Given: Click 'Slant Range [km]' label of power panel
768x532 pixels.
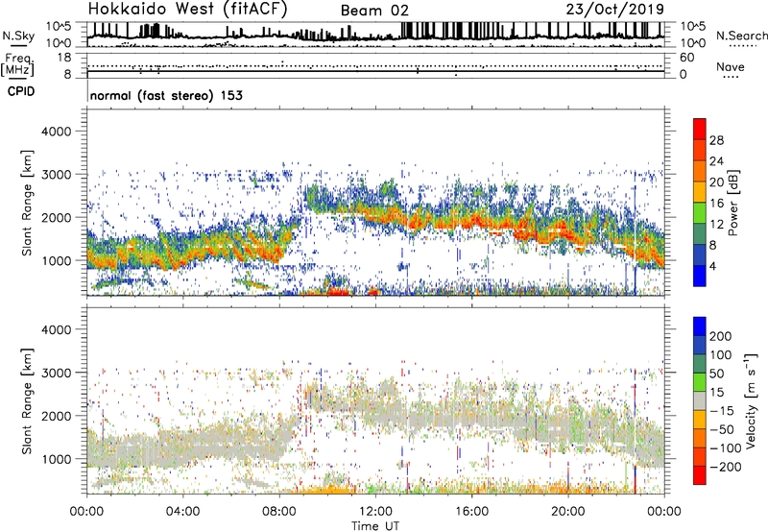Looking at the screenshot, I should [x=27, y=203].
